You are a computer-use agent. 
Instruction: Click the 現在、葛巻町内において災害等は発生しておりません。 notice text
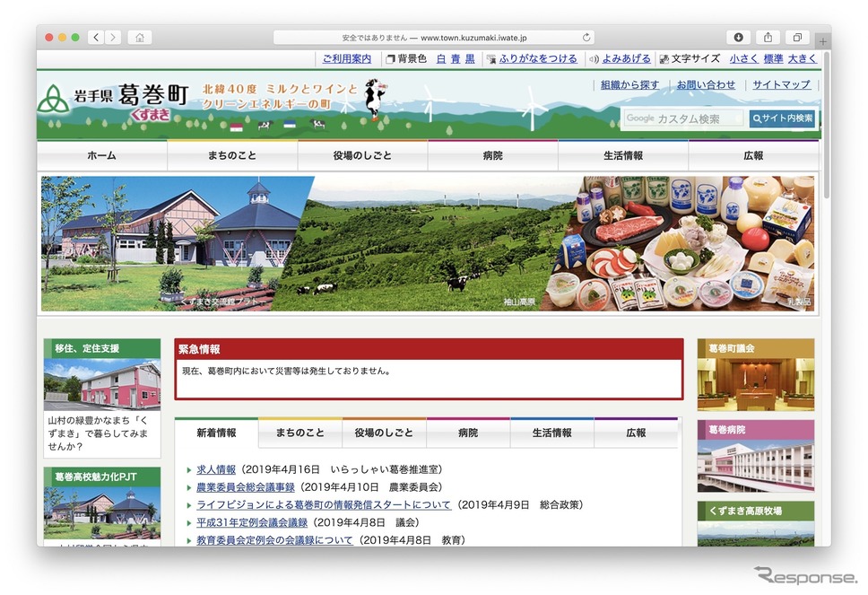287,372
